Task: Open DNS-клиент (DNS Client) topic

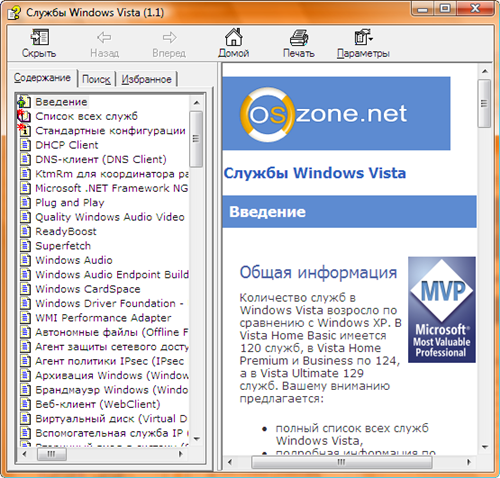Action: (x=101, y=159)
